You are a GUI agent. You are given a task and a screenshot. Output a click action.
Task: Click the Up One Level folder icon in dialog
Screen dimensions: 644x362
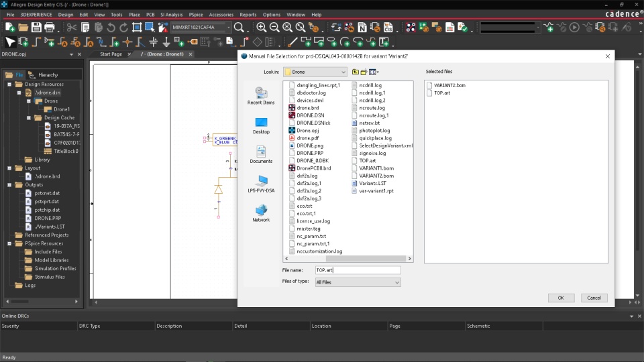[356, 72]
